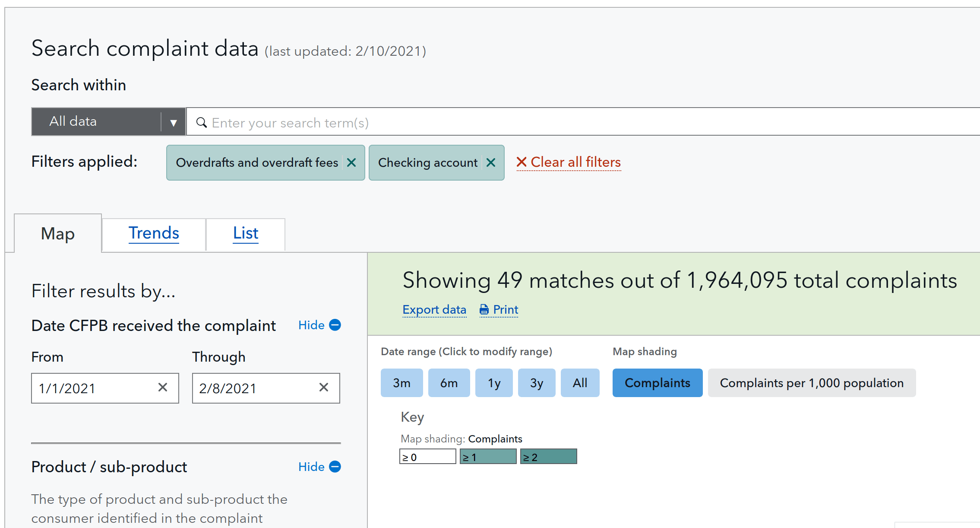
Task: Click inside the search terms input field
Action: [389, 122]
